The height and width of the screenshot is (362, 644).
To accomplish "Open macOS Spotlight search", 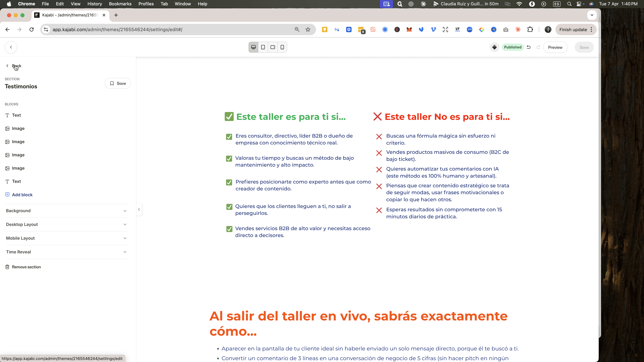I will pos(569,4).
